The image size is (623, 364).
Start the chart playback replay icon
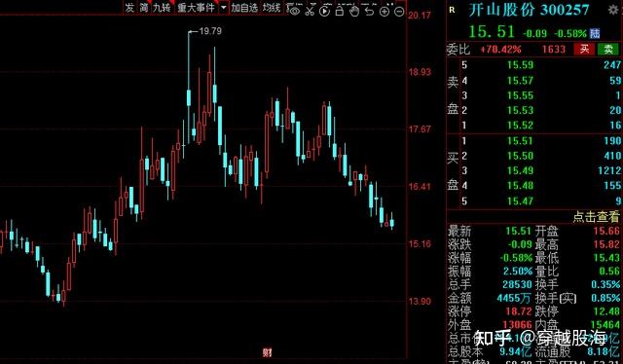[324, 11]
